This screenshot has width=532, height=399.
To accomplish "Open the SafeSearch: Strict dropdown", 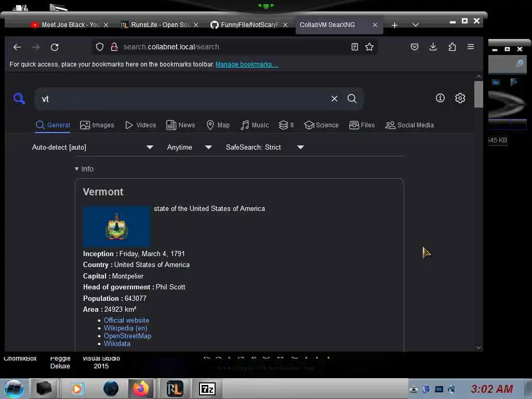I will [264, 147].
